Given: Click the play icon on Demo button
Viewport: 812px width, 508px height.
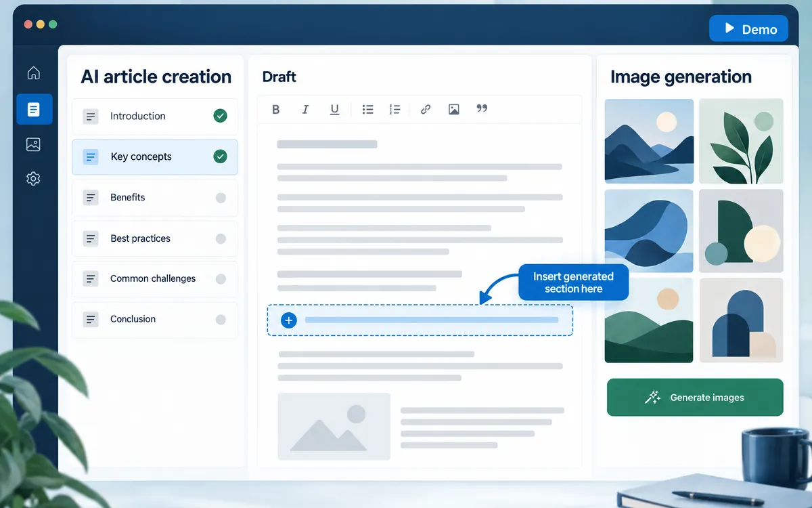Looking at the screenshot, I should point(729,28).
